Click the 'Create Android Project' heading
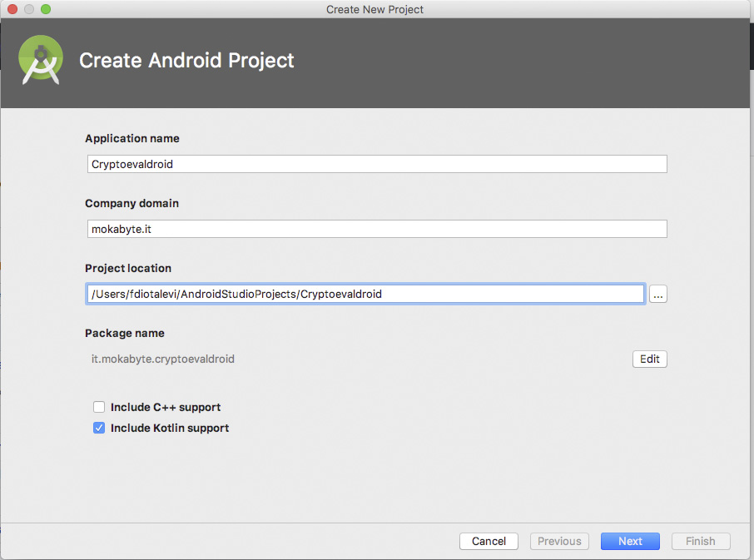Viewport: 754px width, 560px height. pos(186,61)
